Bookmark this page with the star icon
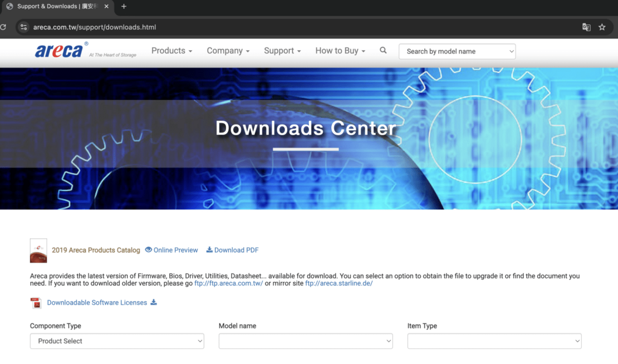The image size is (618, 364). click(x=602, y=27)
